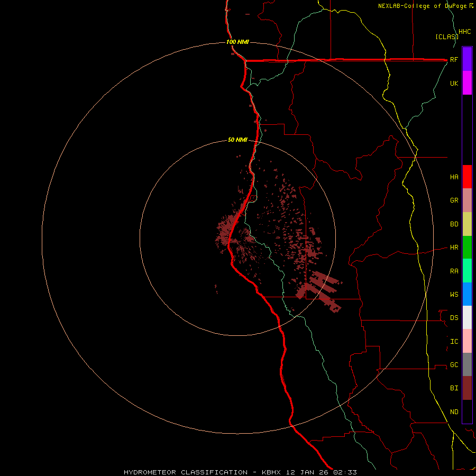Click the HHC product label

click(x=465, y=32)
